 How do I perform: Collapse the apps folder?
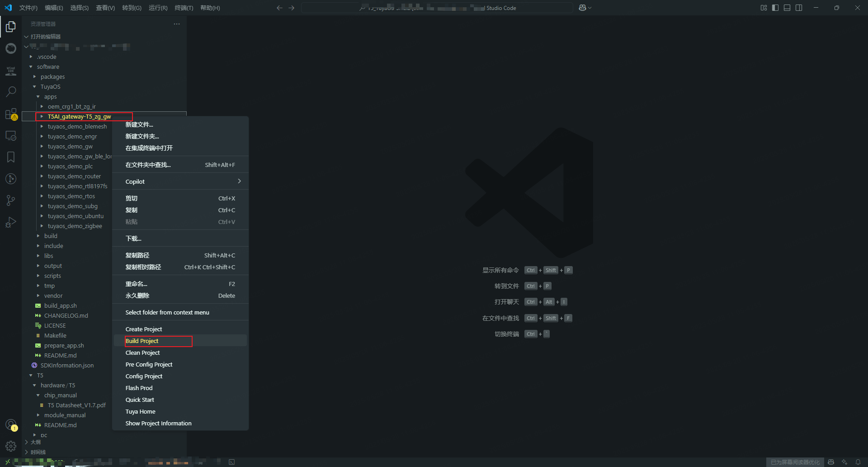38,96
